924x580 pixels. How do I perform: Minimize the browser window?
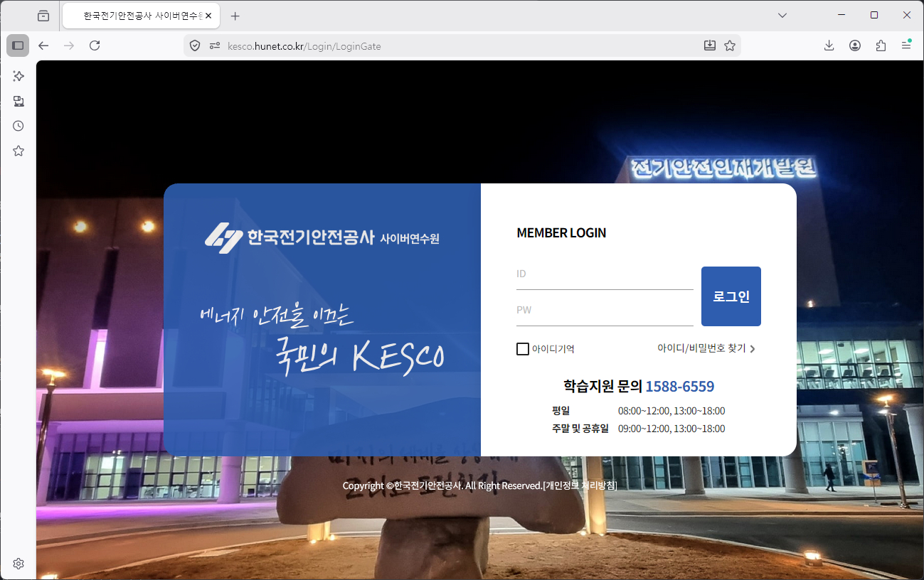pyautogui.click(x=841, y=15)
